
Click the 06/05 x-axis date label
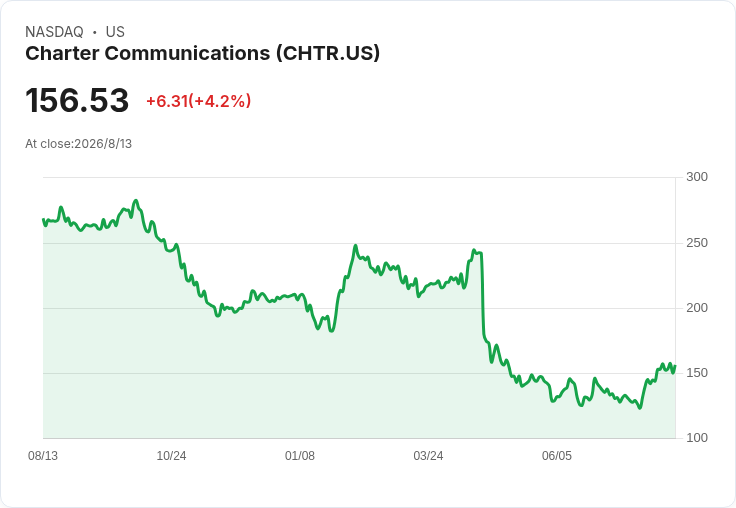pyautogui.click(x=557, y=455)
